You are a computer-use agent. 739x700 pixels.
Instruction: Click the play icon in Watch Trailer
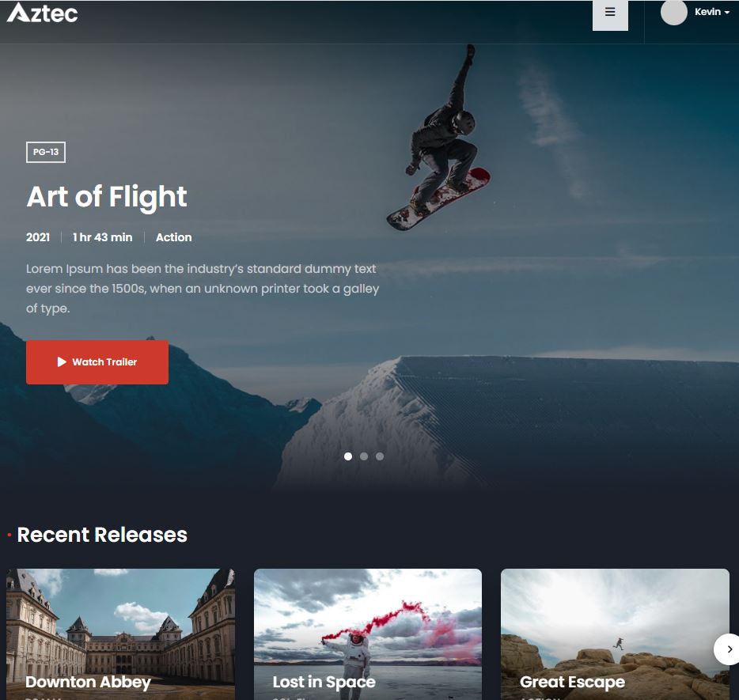[62, 361]
